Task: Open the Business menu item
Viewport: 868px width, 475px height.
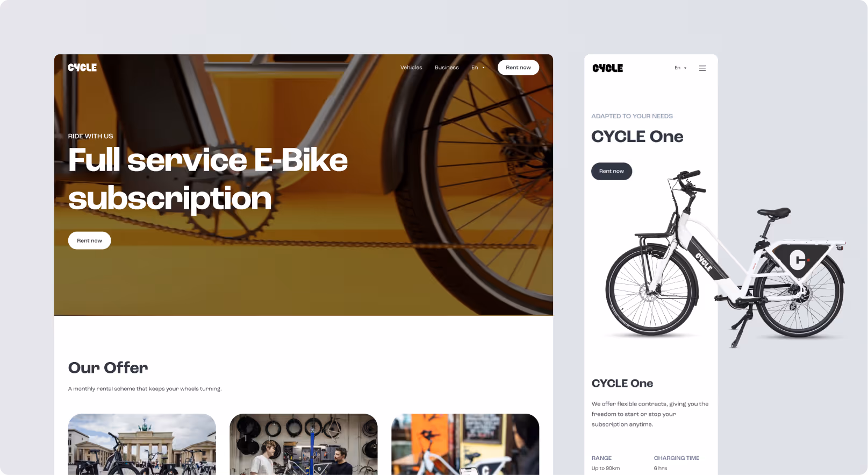Action: tap(447, 67)
